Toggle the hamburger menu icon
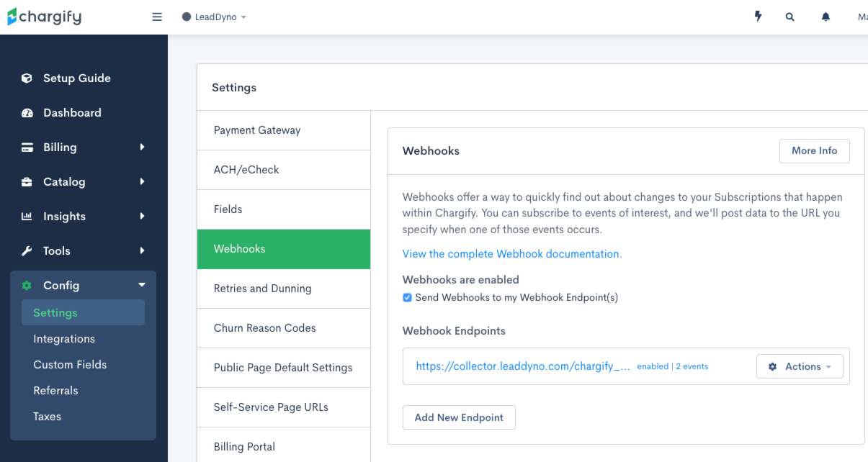This screenshot has height=462, width=868. coord(157,17)
